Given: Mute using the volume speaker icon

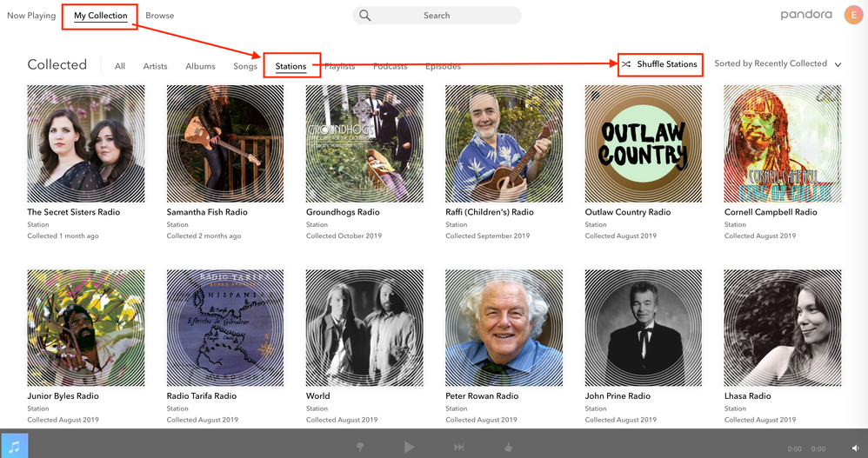Looking at the screenshot, I should click(x=856, y=448).
